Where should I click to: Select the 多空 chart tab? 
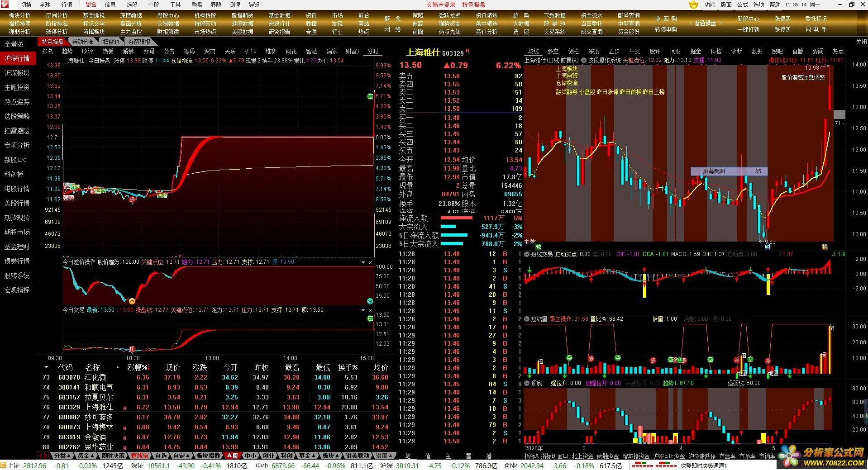click(553, 51)
